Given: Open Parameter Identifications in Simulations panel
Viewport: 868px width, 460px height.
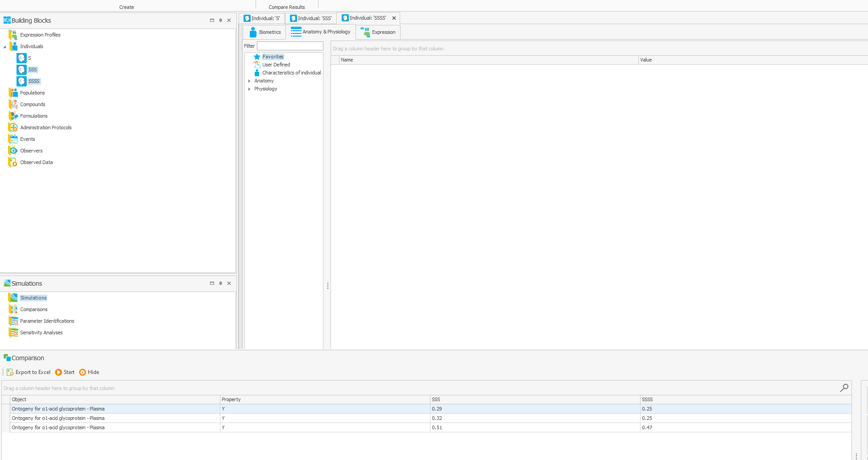Looking at the screenshot, I should 47,321.
